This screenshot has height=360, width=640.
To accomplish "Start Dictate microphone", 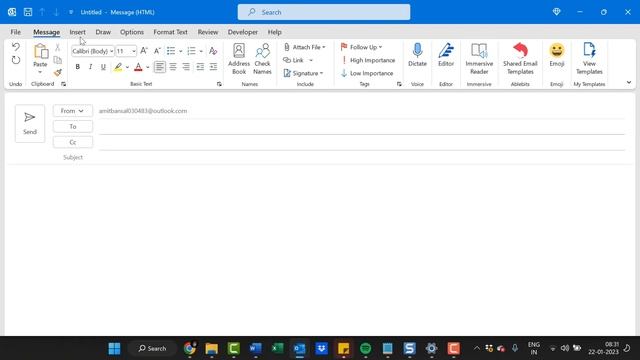I will click(x=417, y=55).
